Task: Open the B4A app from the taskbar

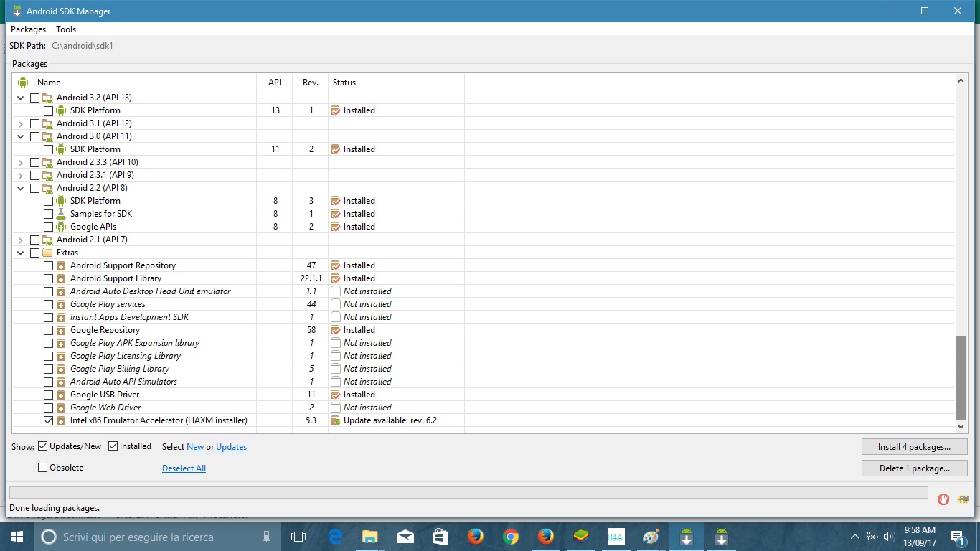Action: tap(616, 537)
